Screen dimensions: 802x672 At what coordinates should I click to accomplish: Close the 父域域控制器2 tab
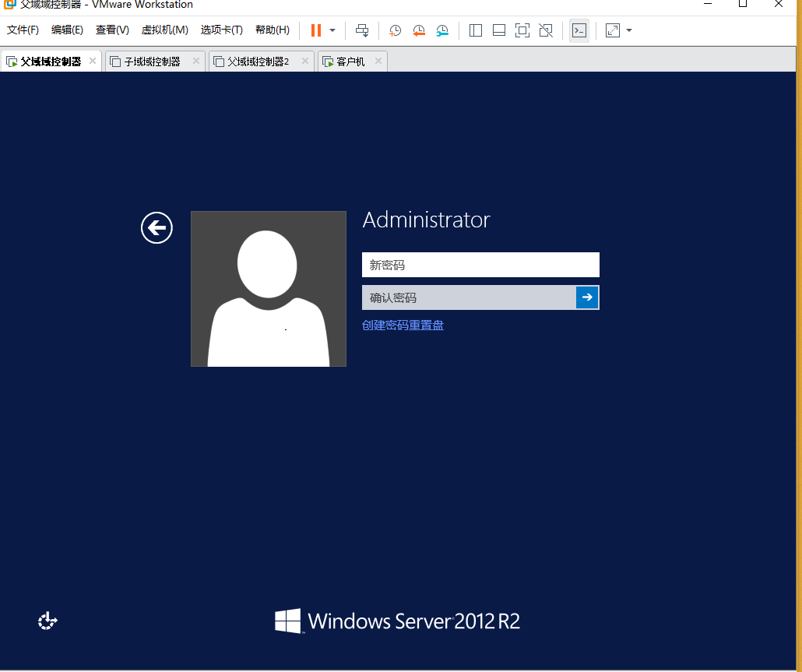click(305, 61)
